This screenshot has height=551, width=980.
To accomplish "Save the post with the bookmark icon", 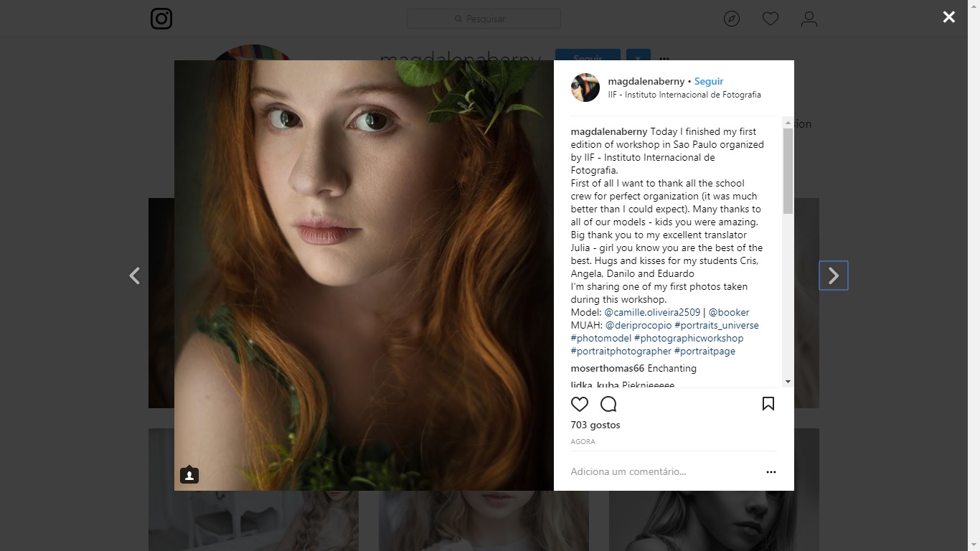I will click(768, 404).
